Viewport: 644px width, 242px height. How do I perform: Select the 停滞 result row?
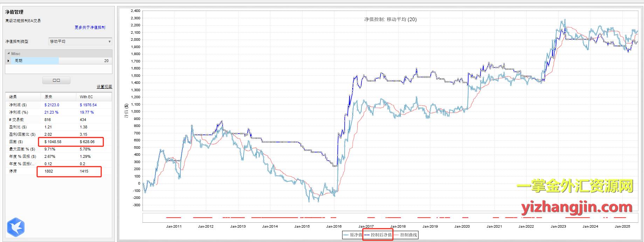click(13, 171)
